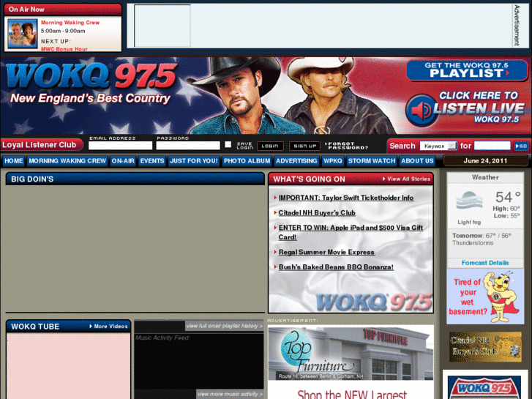Open Citadel NH Buyer's Club story link

point(317,213)
